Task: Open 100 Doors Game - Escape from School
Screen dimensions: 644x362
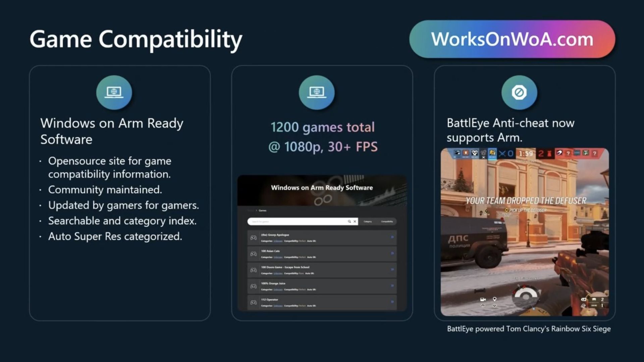Action: click(x=285, y=267)
